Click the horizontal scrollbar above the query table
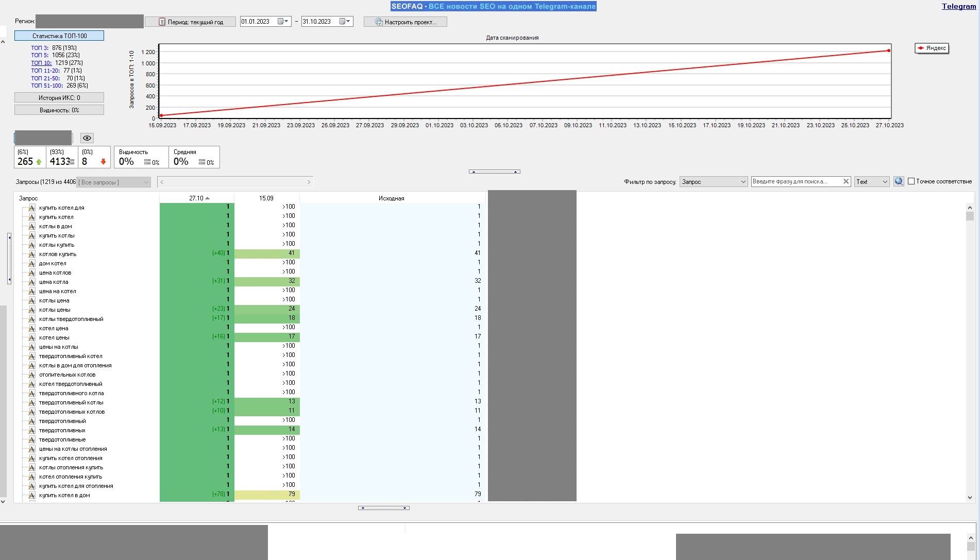This screenshot has width=980, height=560. point(235,182)
